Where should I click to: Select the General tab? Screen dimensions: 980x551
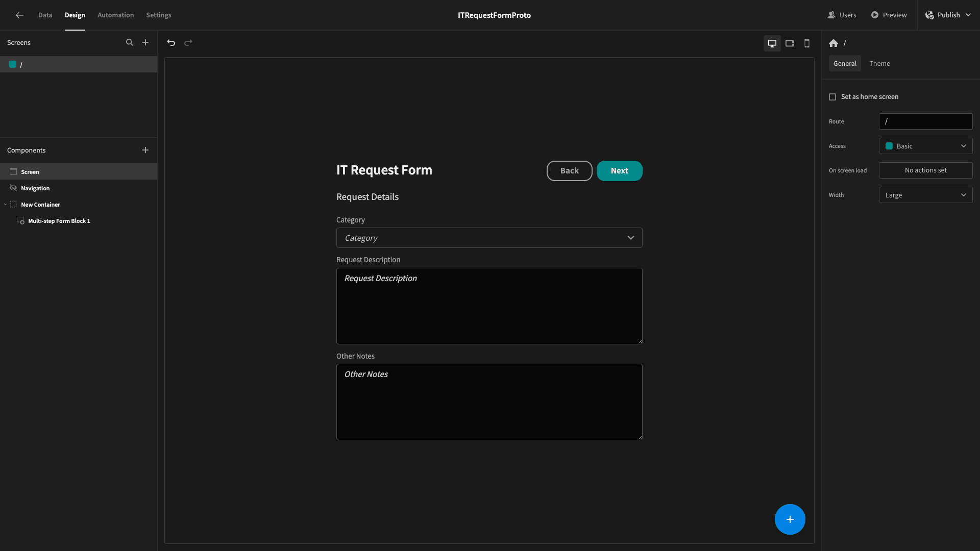click(x=845, y=63)
